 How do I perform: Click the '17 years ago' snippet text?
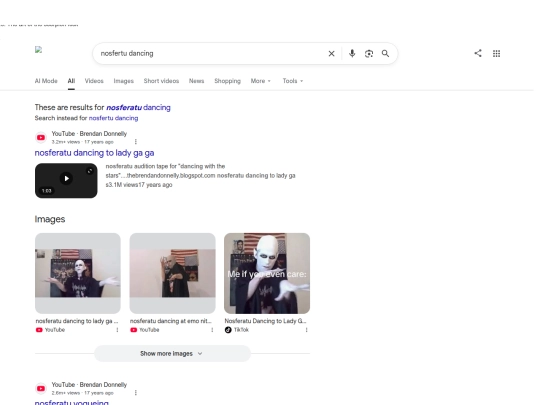(x=155, y=185)
